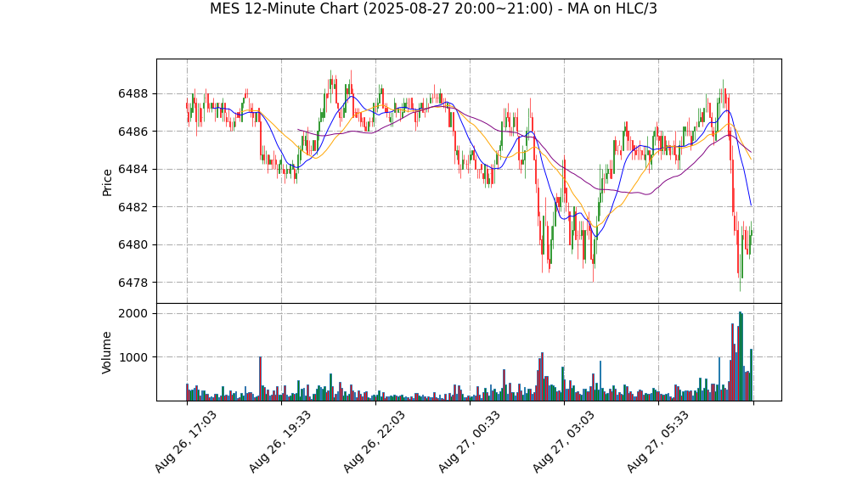Click the "Aug 27, 03:03" time label

tap(563, 441)
